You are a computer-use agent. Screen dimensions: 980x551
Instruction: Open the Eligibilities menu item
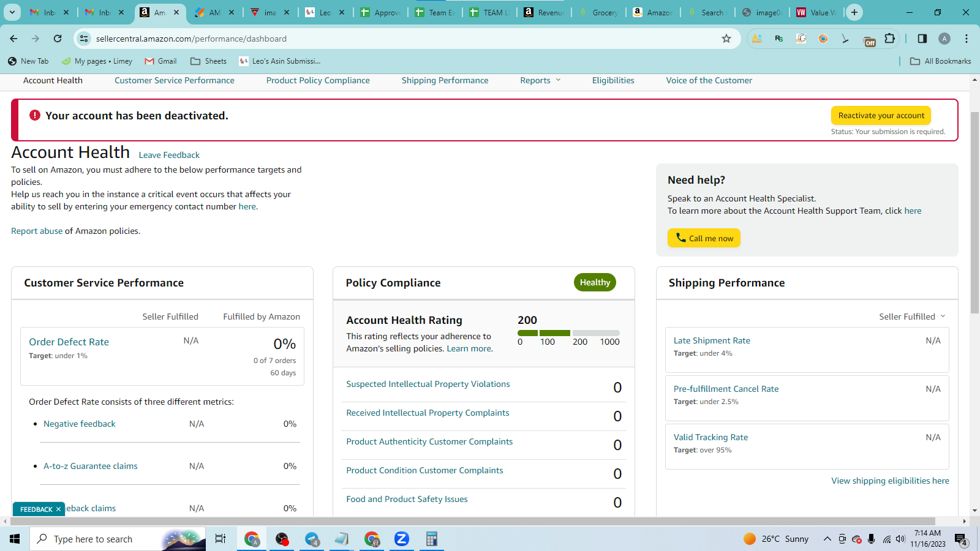(613, 80)
